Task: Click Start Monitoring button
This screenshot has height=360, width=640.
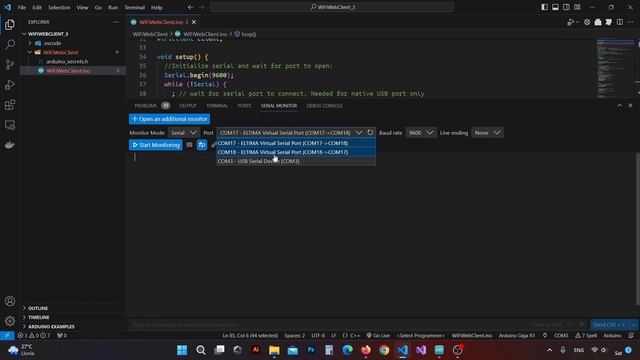Action: [x=156, y=145]
